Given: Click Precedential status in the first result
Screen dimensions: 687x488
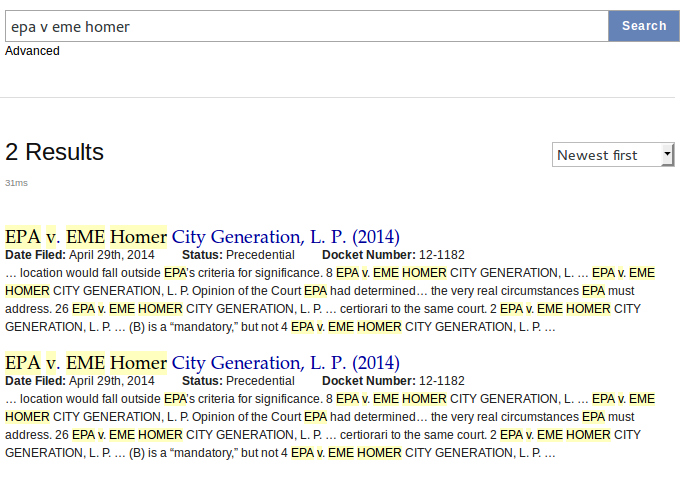Looking at the screenshot, I should click(x=260, y=255).
